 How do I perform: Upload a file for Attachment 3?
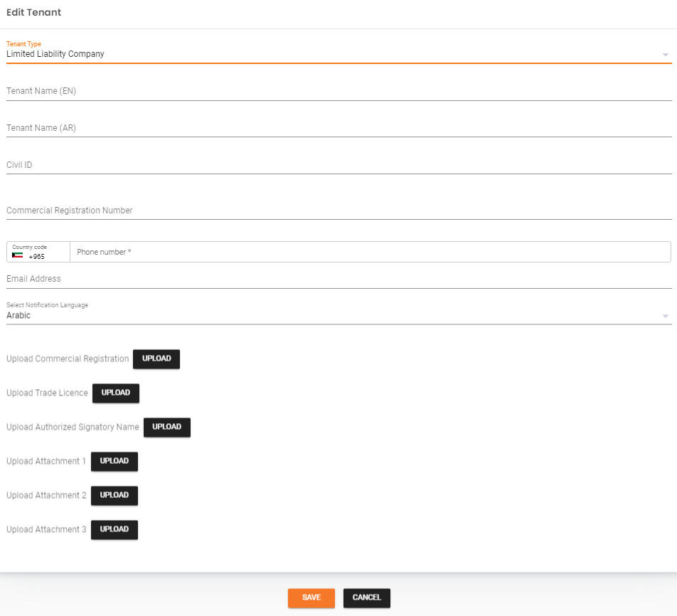[x=114, y=529]
